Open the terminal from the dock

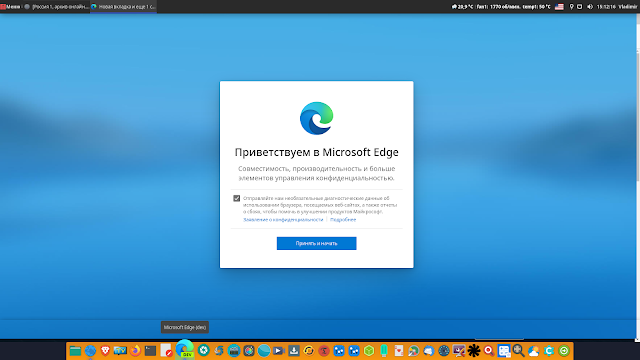point(150,351)
